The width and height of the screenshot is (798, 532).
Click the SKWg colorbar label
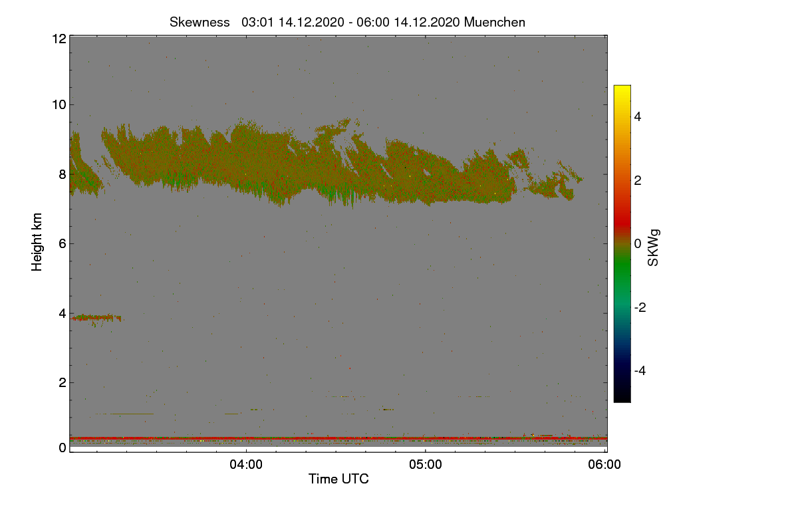[654, 247]
